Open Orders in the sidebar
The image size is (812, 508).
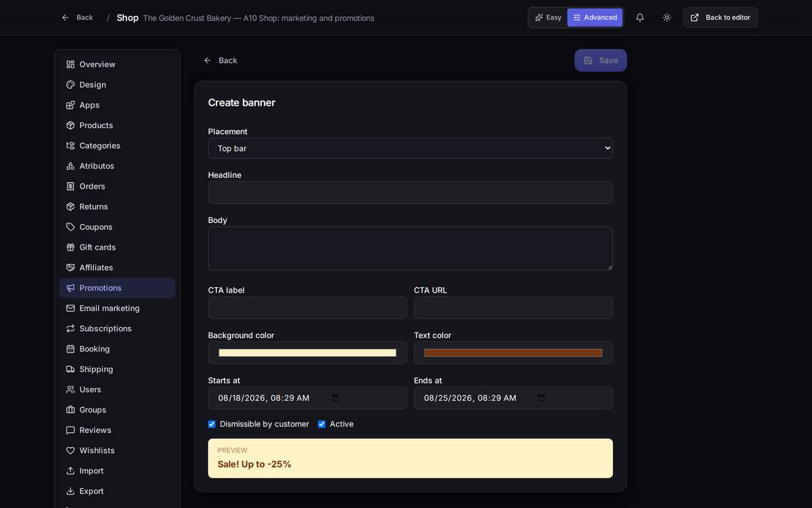(x=117, y=186)
